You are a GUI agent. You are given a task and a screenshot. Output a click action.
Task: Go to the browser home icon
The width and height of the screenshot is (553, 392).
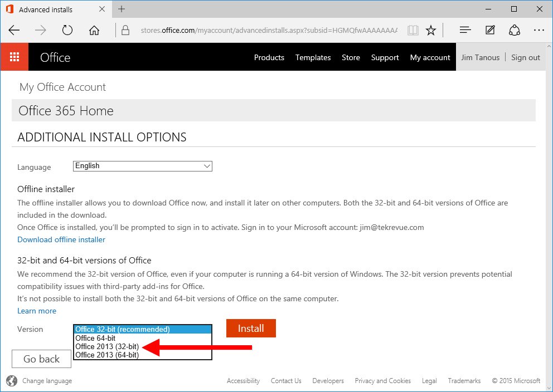(94, 30)
